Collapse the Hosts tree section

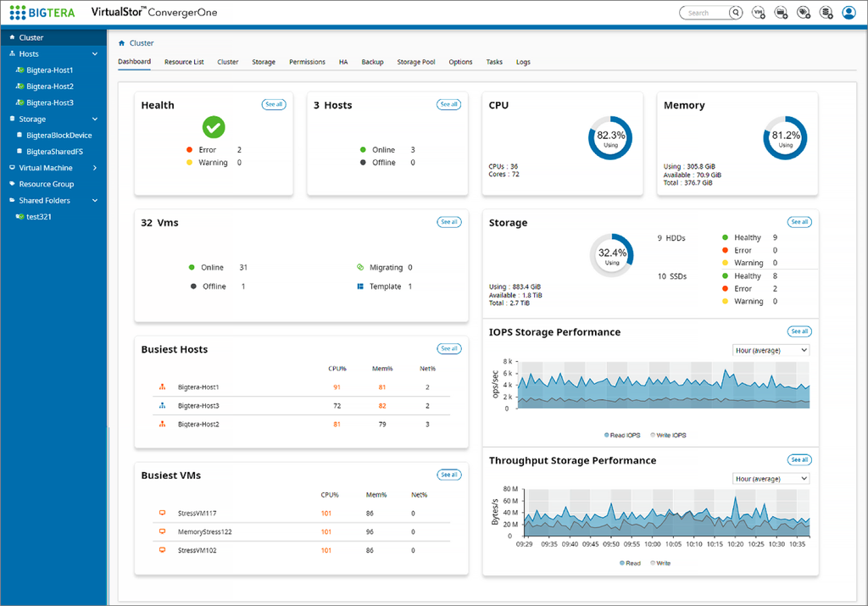pos(95,53)
